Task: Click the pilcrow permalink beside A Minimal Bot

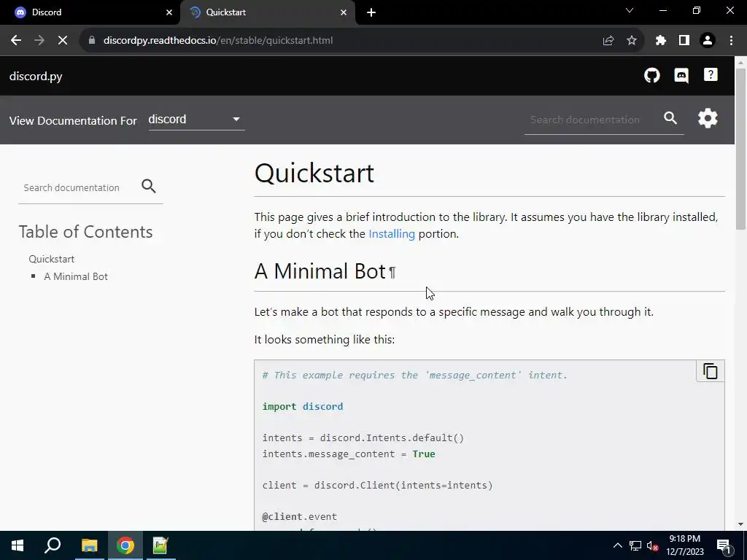Action: tap(392, 273)
